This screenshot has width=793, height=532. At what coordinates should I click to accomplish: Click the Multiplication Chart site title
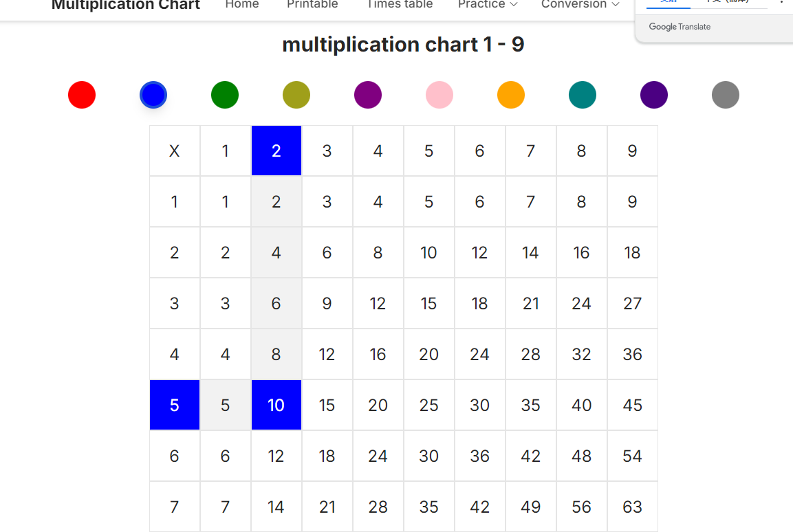[125, 5]
